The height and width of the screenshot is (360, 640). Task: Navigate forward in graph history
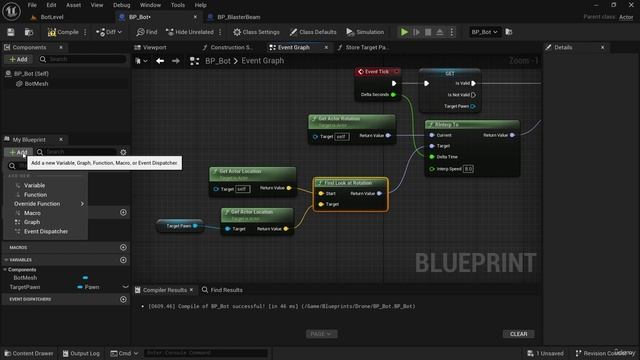pyautogui.click(x=176, y=61)
